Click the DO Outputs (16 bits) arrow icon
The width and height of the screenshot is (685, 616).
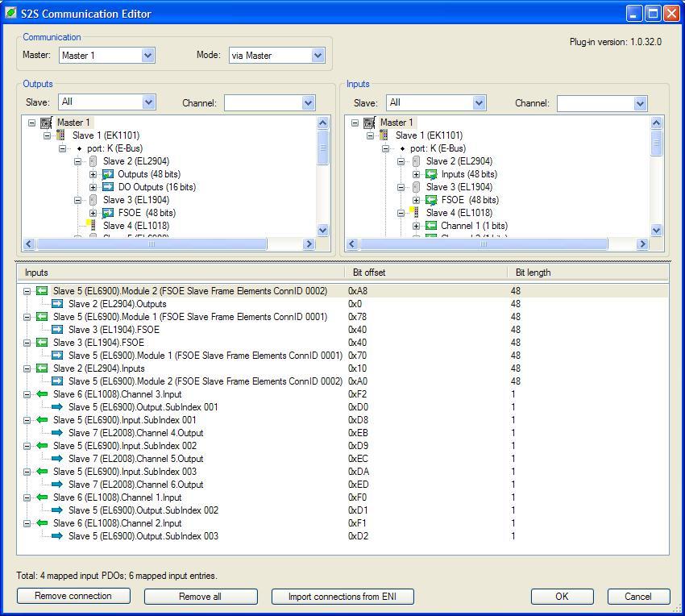[x=108, y=187]
